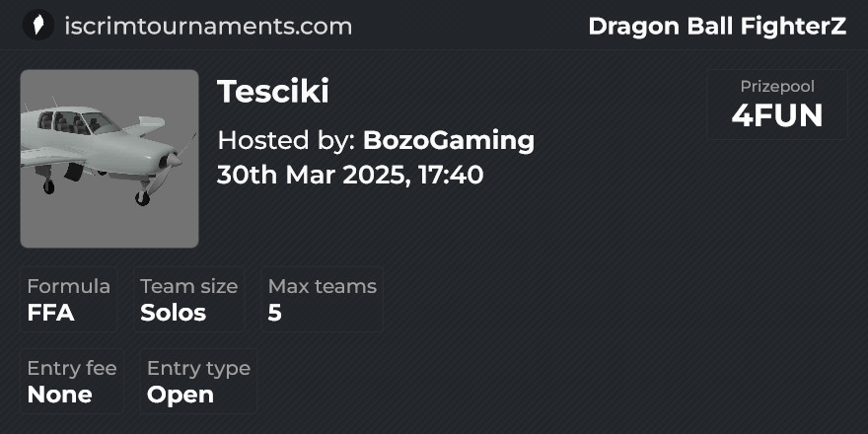Click the Max teams label
The image size is (868, 434).
pyautogui.click(x=323, y=286)
